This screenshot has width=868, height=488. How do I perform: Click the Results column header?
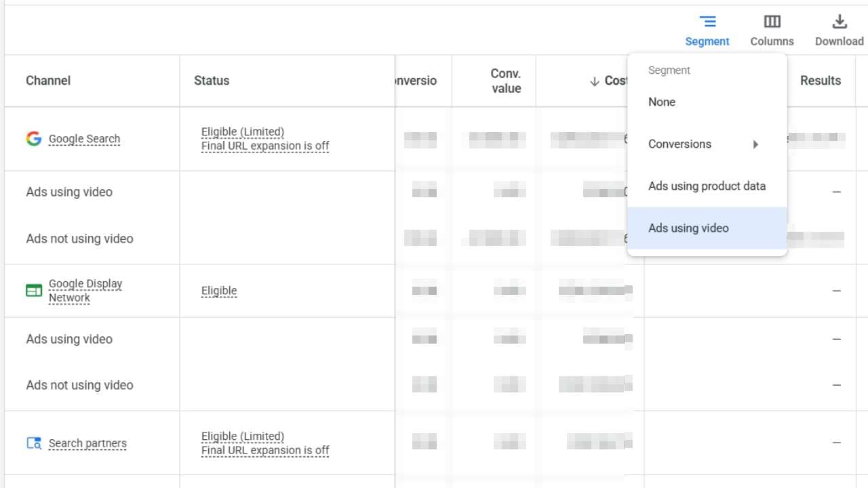coord(821,81)
